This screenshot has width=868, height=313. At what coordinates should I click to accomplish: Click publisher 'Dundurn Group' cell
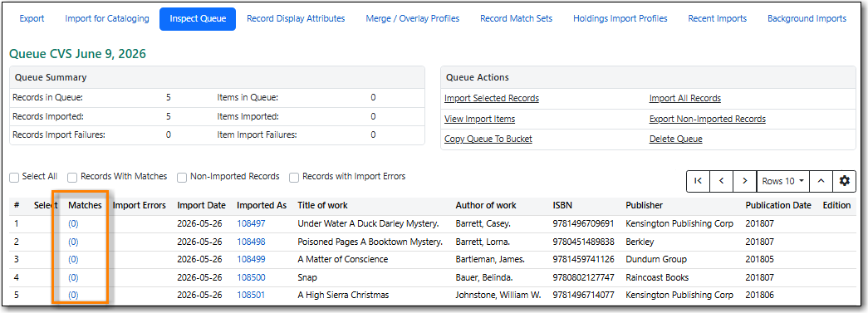(656, 259)
